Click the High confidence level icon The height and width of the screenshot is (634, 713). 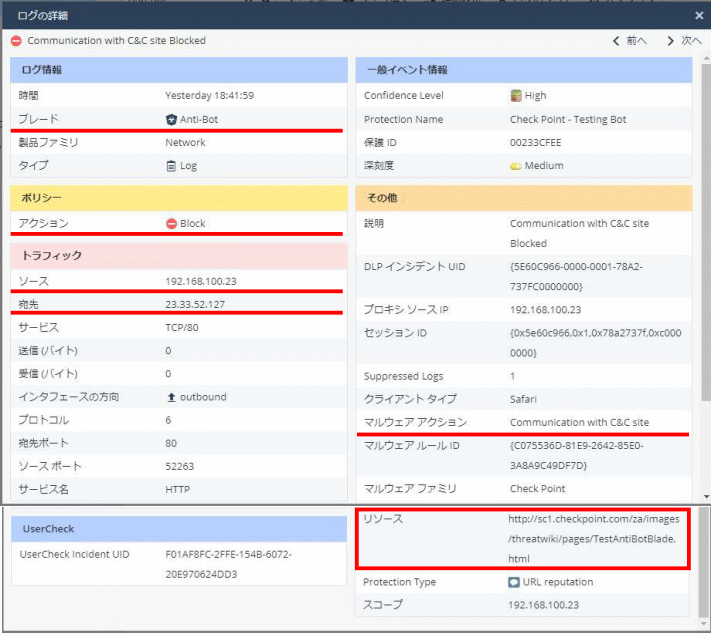point(516,96)
